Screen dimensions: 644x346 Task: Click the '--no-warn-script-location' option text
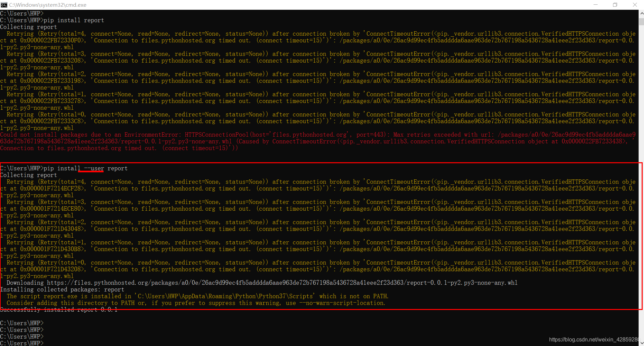coord(341,303)
